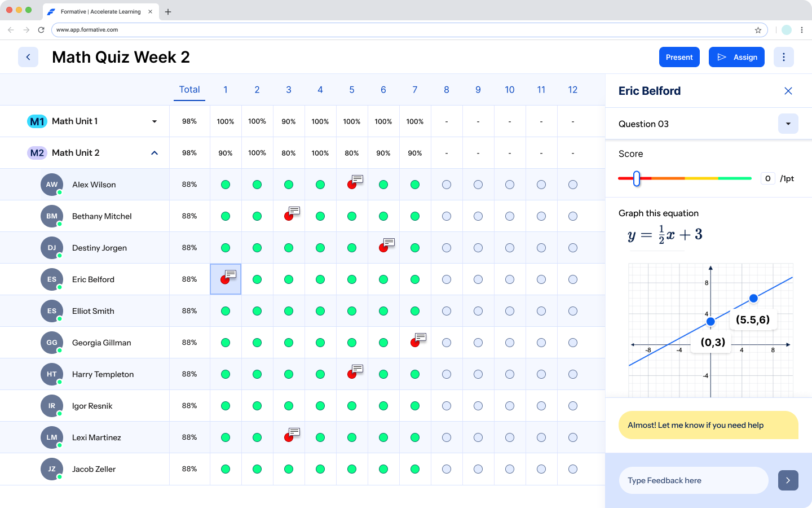Screen dimensions: 812x508
Task: Click Eric Belford's student avatar
Action: point(52,279)
